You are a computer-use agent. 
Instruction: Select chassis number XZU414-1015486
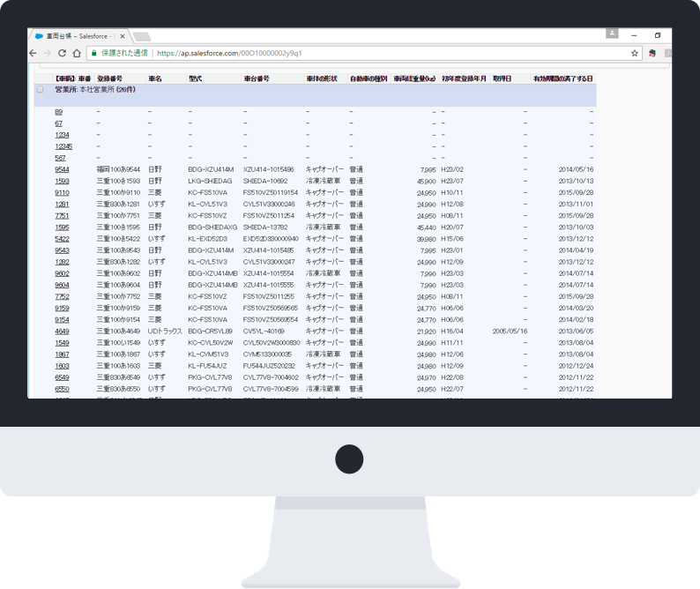point(268,169)
